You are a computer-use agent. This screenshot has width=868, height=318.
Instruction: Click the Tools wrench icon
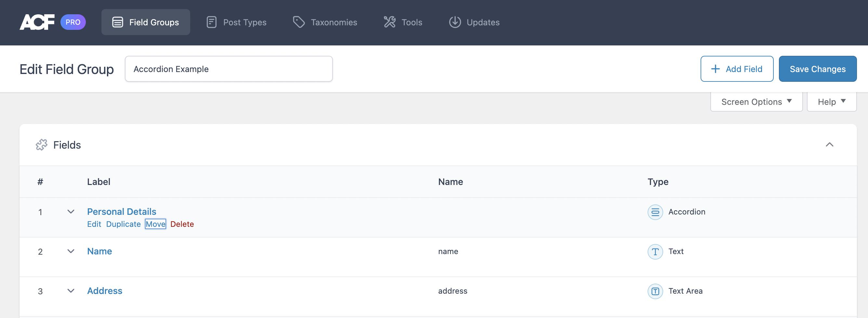[x=389, y=22]
